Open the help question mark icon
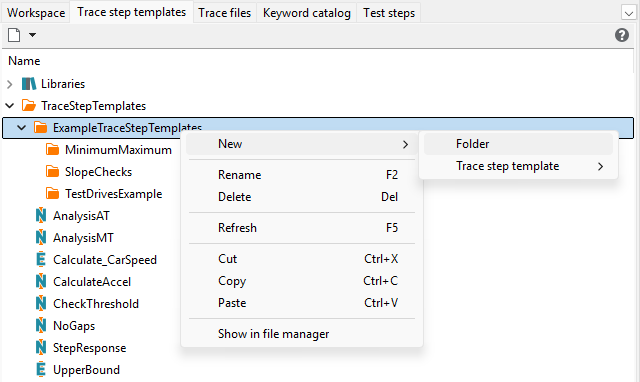Viewport: 640px width, 382px height. tap(622, 35)
